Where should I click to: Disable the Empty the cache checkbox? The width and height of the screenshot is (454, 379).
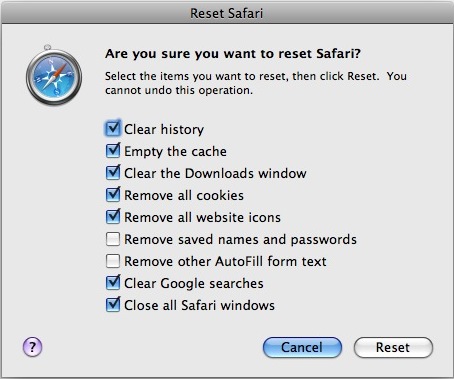(x=113, y=151)
